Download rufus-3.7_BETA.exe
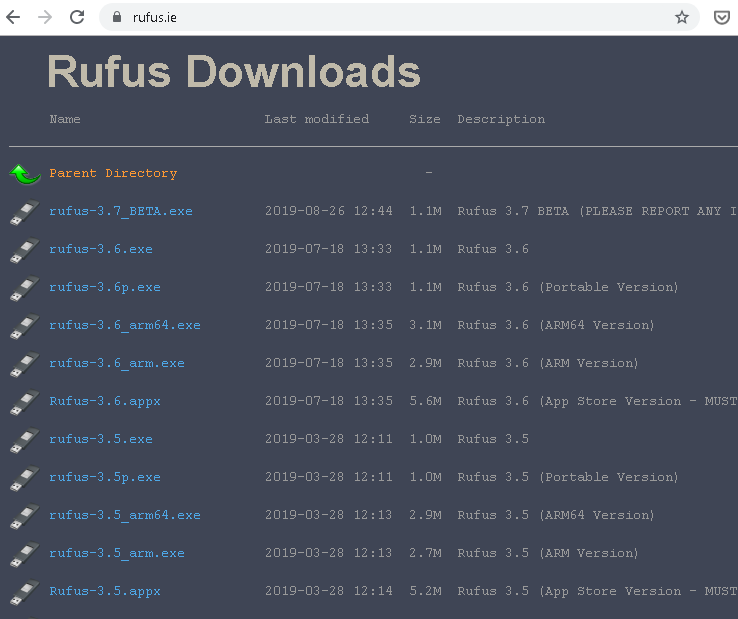The image size is (738, 619). pos(121,211)
